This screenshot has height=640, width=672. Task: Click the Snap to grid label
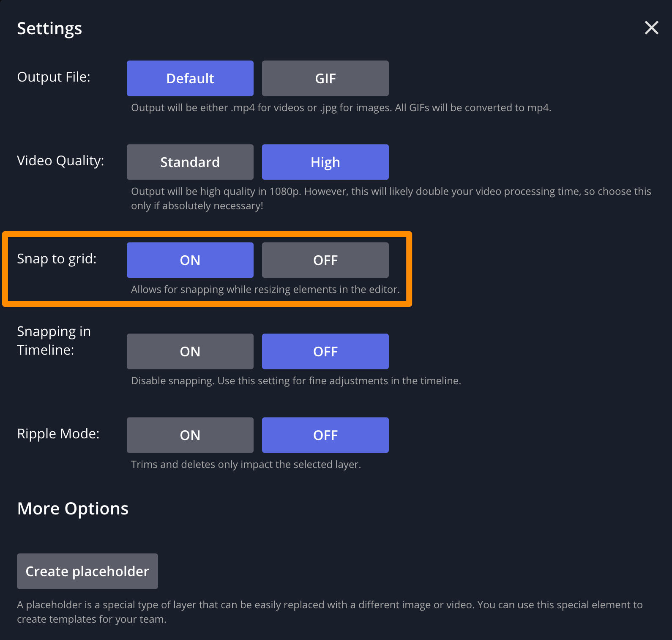pyautogui.click(x=57, y=259)
